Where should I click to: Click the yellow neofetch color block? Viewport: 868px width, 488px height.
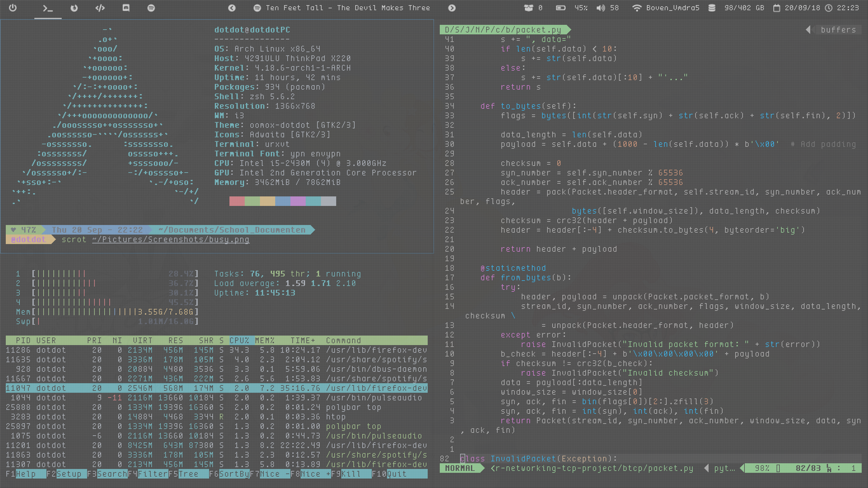268,201
